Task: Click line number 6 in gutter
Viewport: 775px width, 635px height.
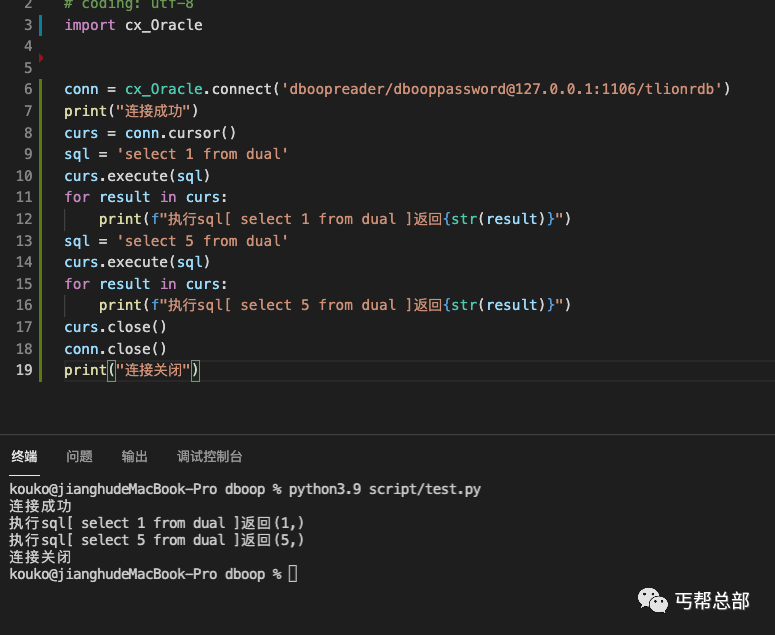Action: pyautogui.click(x=28, y=89)
